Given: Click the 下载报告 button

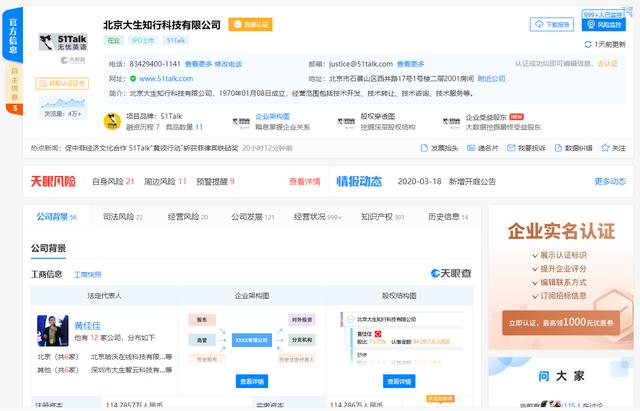Looking at the screenshot, I should [x=552, y=24].
